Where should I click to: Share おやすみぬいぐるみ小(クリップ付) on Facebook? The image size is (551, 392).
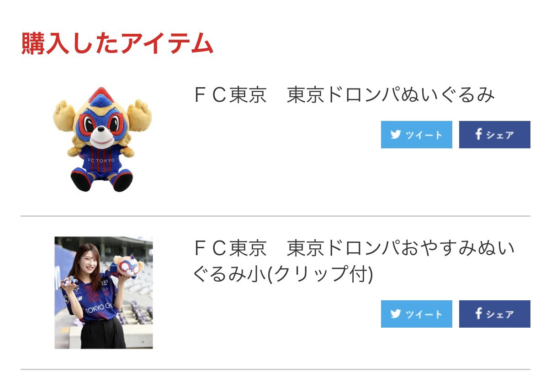coord(494,314)
